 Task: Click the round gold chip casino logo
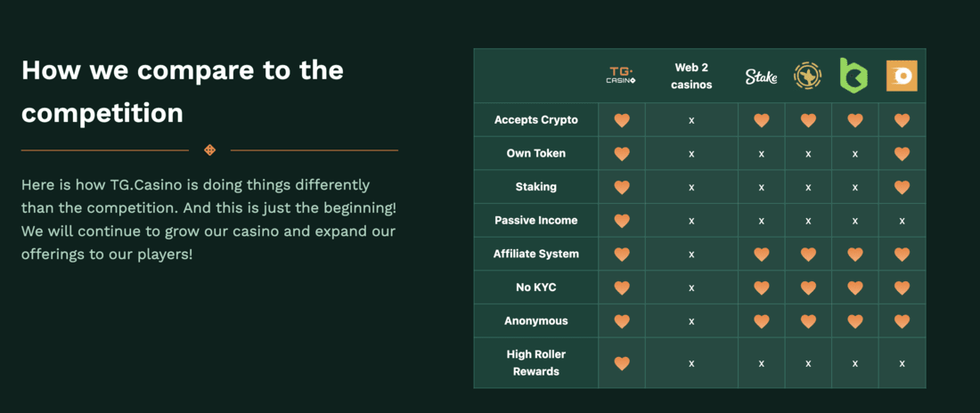tap(807, 77)
